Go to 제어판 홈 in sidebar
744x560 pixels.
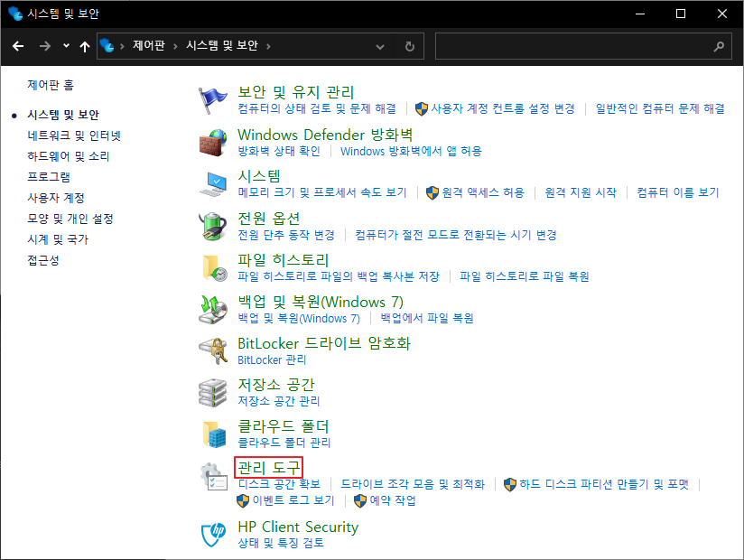51,85
